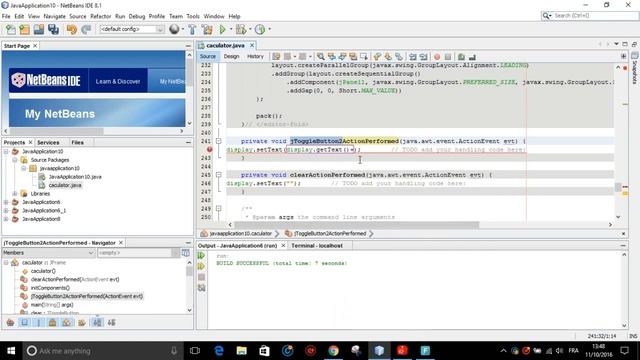Toggle Show Non-Public Members in Navigator
640x360 pixels.
coord(53,322)
